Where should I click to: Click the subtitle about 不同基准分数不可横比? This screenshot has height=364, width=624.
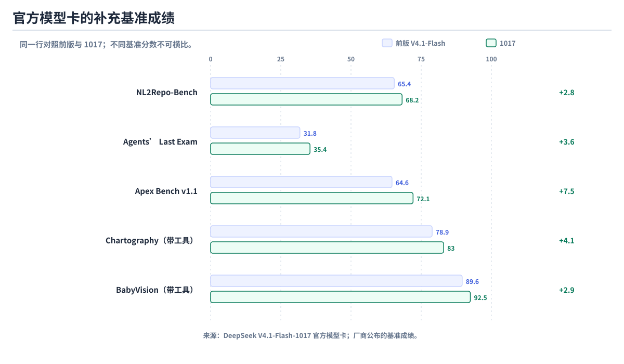(107, 44)
